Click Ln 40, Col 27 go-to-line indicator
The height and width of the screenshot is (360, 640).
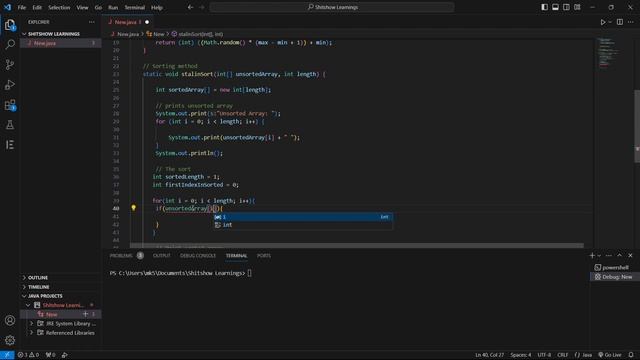point(489,355)
